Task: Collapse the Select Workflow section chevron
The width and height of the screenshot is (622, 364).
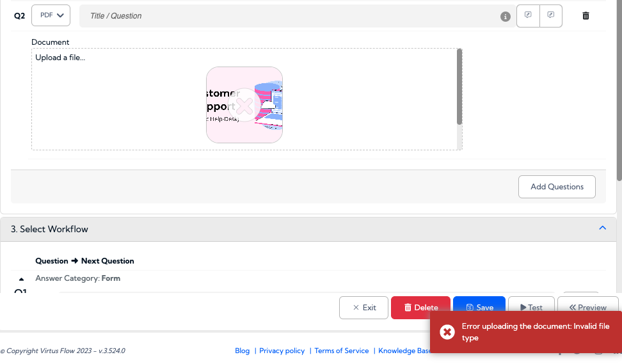Action: click(x=602, y=228)
